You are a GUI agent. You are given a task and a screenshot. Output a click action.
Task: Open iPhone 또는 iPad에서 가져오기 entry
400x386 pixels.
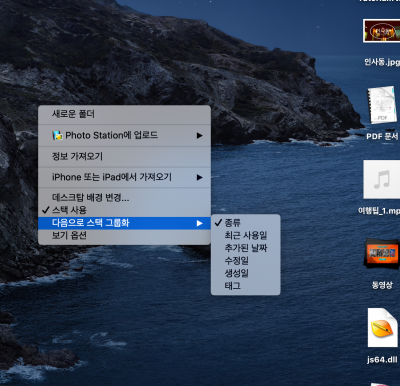click(124, 177)
